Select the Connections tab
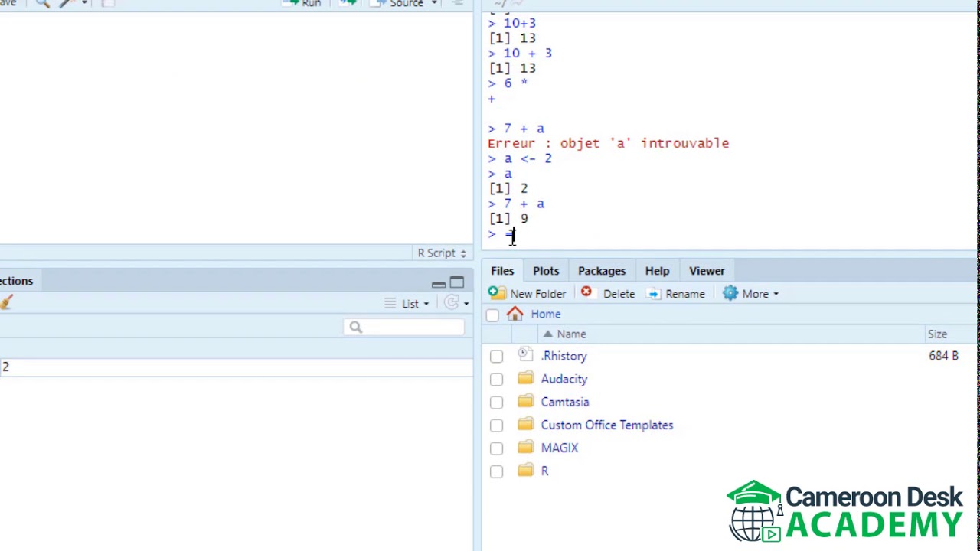Screen dimensions: 980x551 (x=16, y=281)
